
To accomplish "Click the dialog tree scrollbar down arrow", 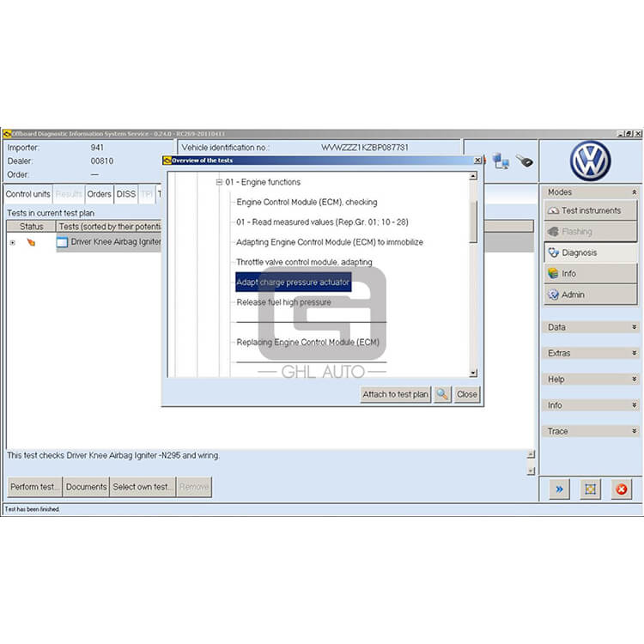I will click(473, 373).
